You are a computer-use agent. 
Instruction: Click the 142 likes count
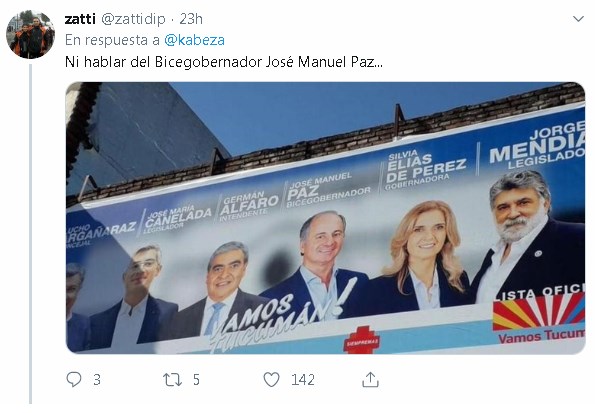pyautogui.click(x=303, y=380)
